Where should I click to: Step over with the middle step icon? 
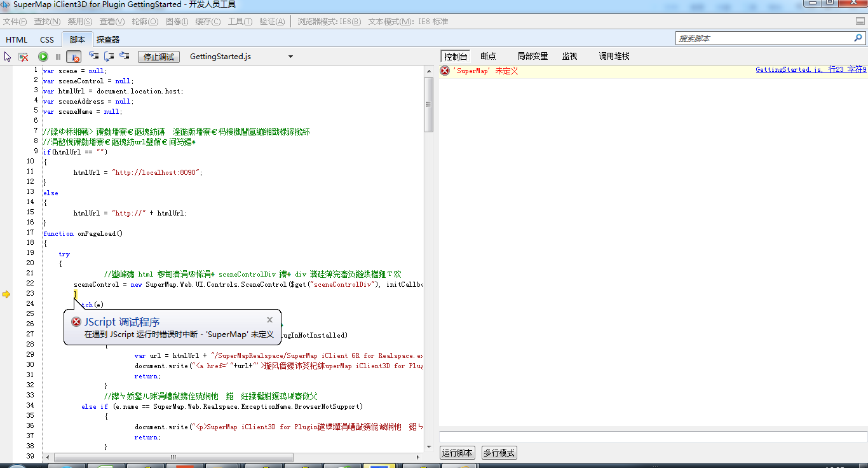pos(109,56)
